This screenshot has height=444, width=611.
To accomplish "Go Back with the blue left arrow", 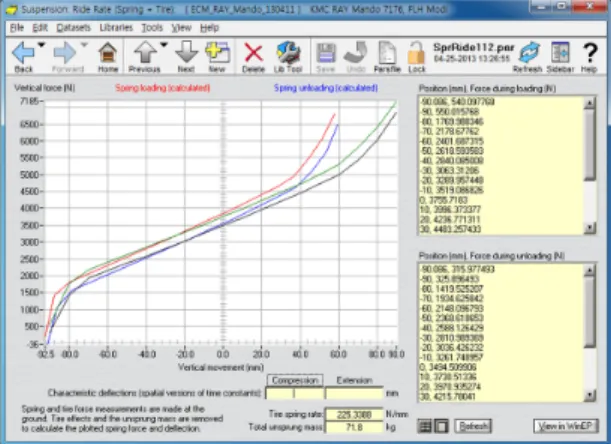I will tap(23, 53).
